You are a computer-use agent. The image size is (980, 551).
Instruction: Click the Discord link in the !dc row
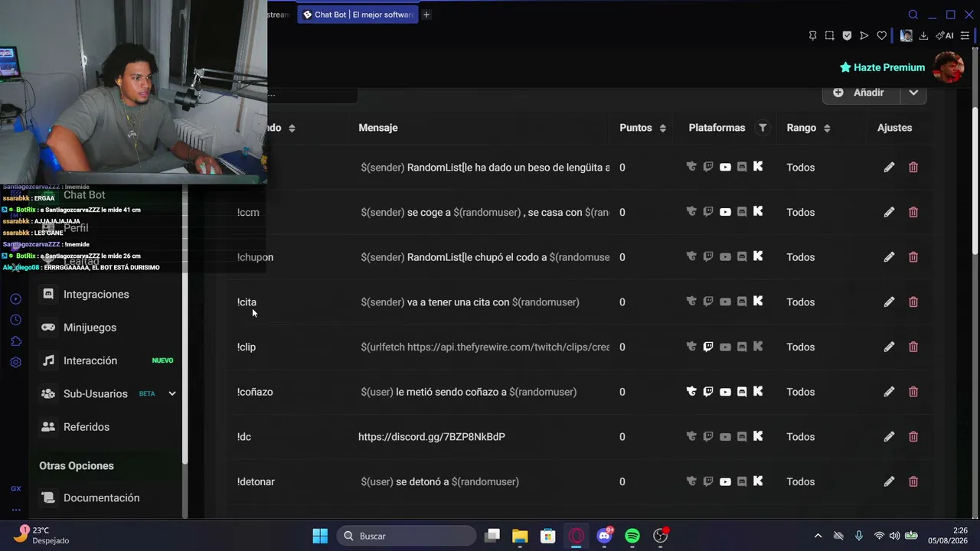pyautogui.click(x=432, y=437)
